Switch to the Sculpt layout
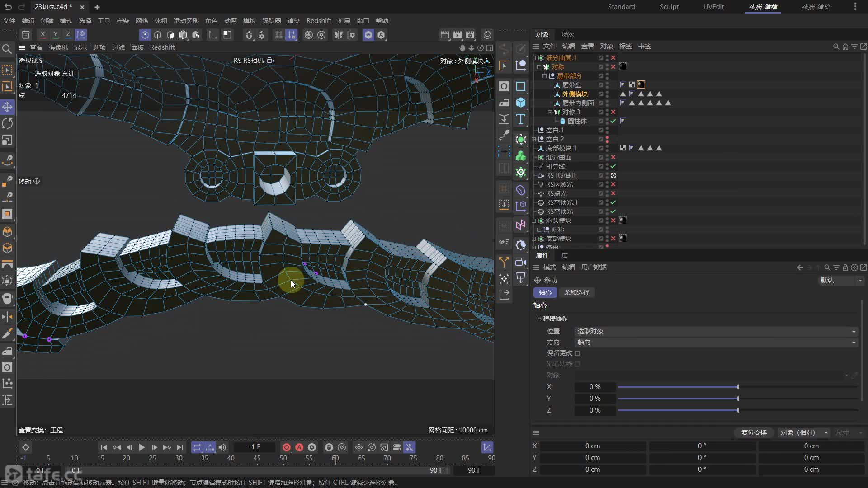 tap(669, 7)
